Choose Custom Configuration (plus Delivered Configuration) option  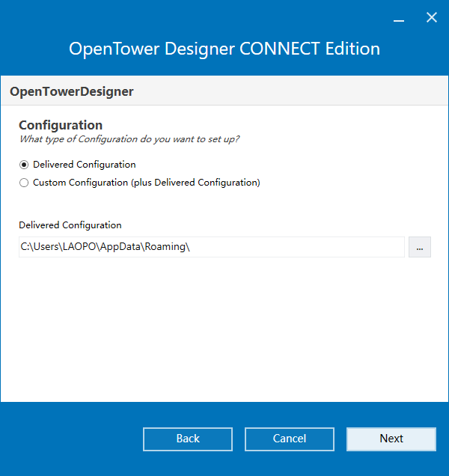point(24,183)
